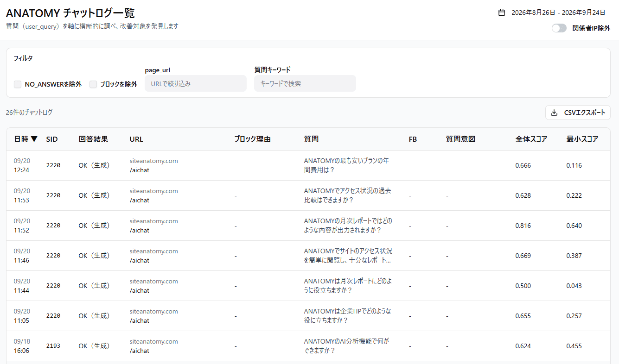619x364 pixels.
Task: Click the ANATOMY チャットログ一覧 page title
Action: 70,13
